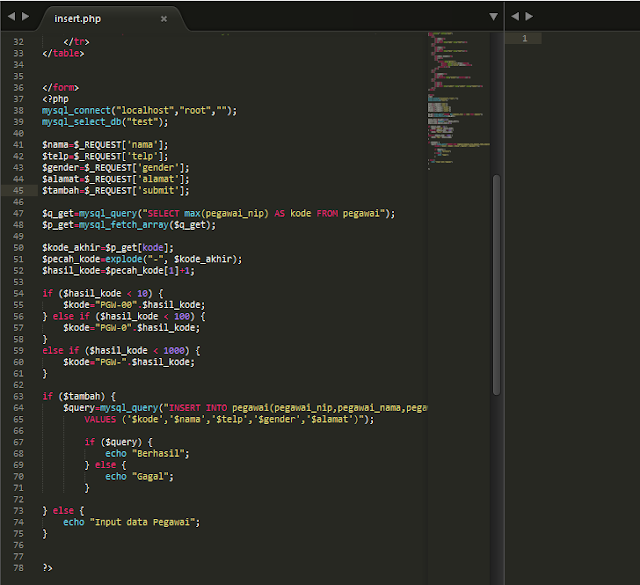Place cursor on $nama=$_REQUEST line
The width and height of the screenshot is (640, 585).
(x=105, y=145)
